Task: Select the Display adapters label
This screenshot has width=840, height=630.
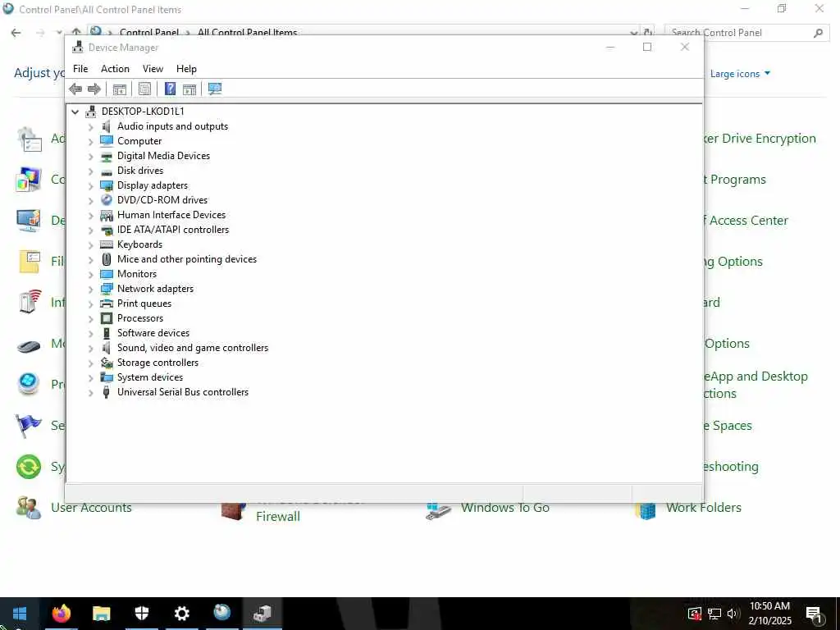Action: (153, 185)
